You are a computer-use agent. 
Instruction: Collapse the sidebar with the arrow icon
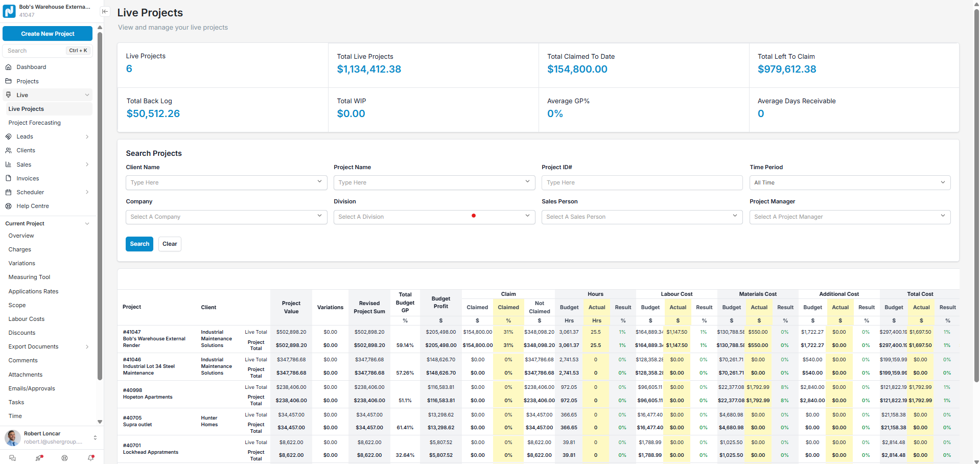tap(105, 11)
